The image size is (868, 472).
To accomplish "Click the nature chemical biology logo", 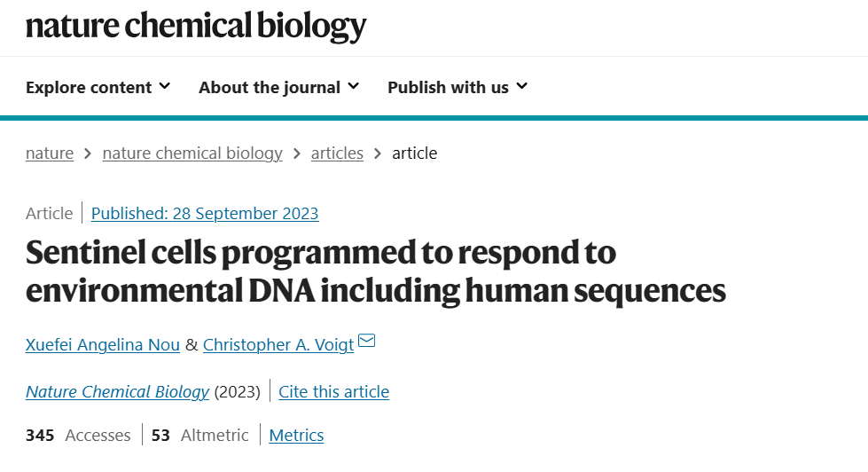I will 196,27.
